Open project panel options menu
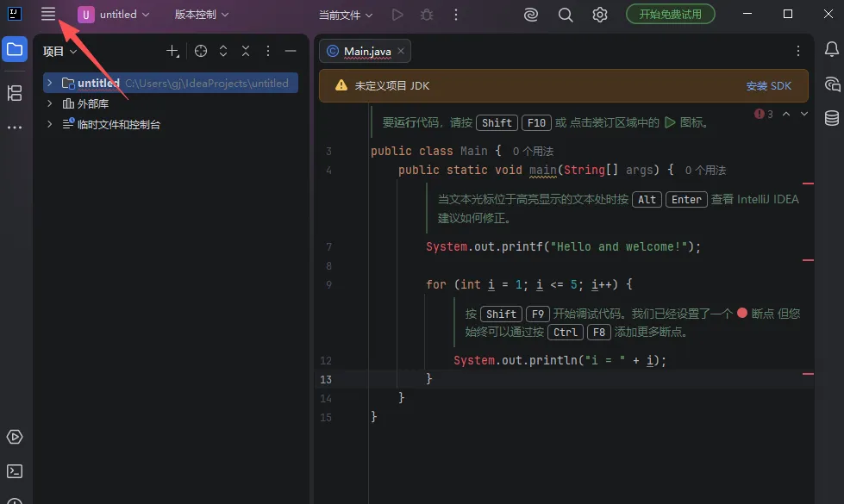This screenshot has height=504, width=844. (268, 51)
